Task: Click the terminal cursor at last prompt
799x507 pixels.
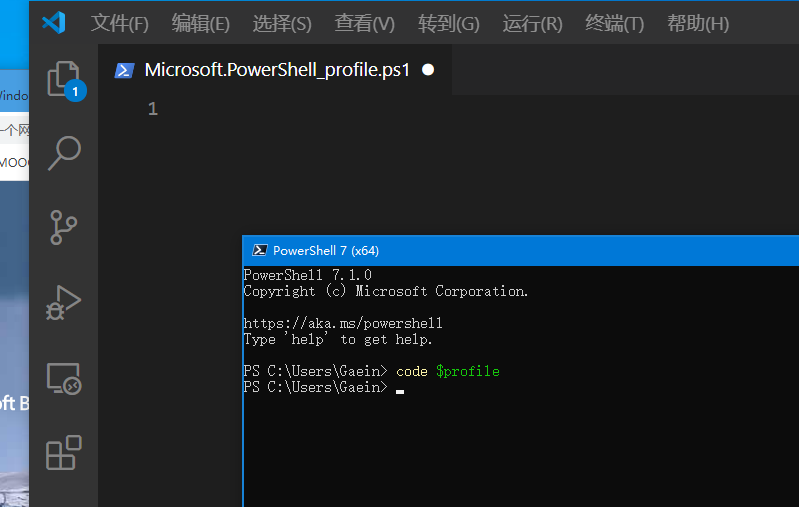Action: pos(400,391)
